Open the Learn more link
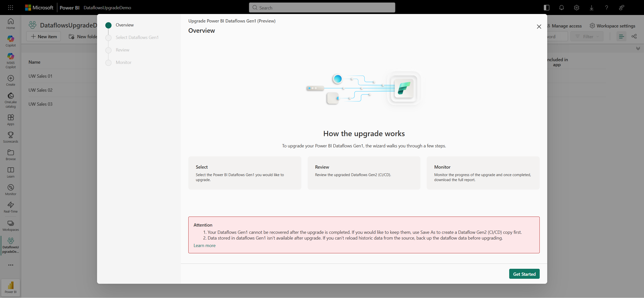Image resolution: width=644 pixels, height=298 pixels. coord(204,246)
